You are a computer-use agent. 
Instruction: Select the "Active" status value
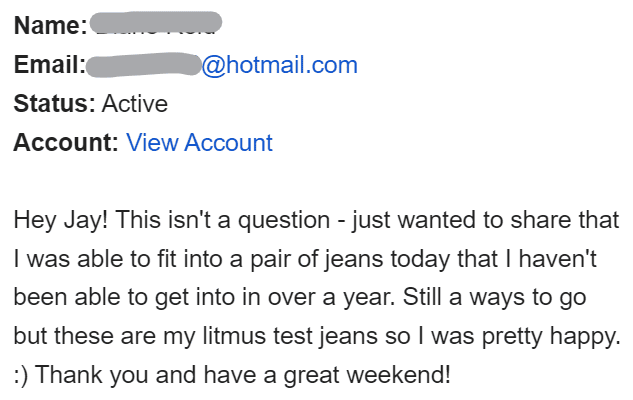coord(135,104)
